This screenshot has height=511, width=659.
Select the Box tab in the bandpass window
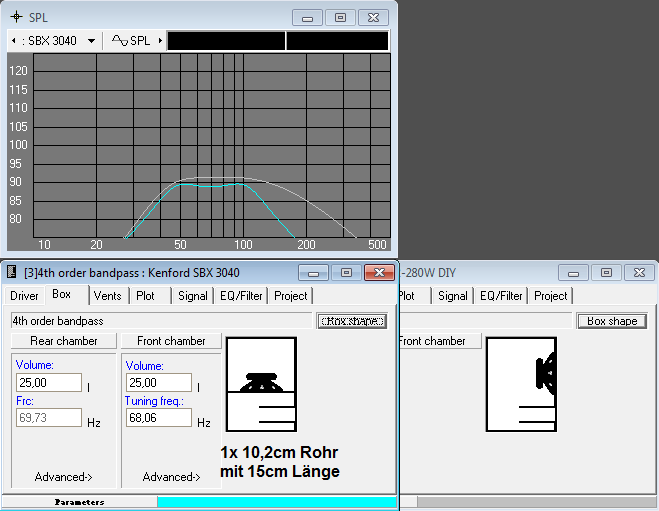pos(61,294)
